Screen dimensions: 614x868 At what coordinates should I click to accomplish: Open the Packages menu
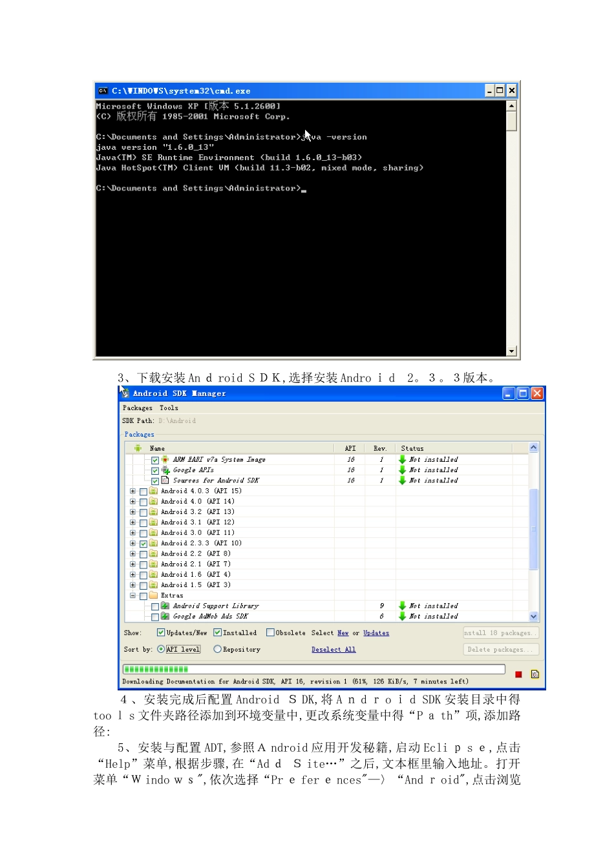138,408
